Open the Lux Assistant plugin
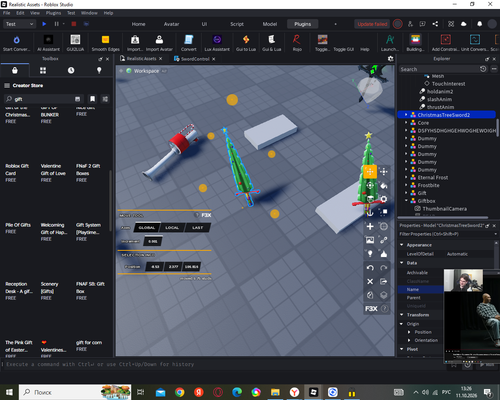Image resolution: width=500 pixels, height=400 pixels. pyautogui.click(x=217, y=43)
